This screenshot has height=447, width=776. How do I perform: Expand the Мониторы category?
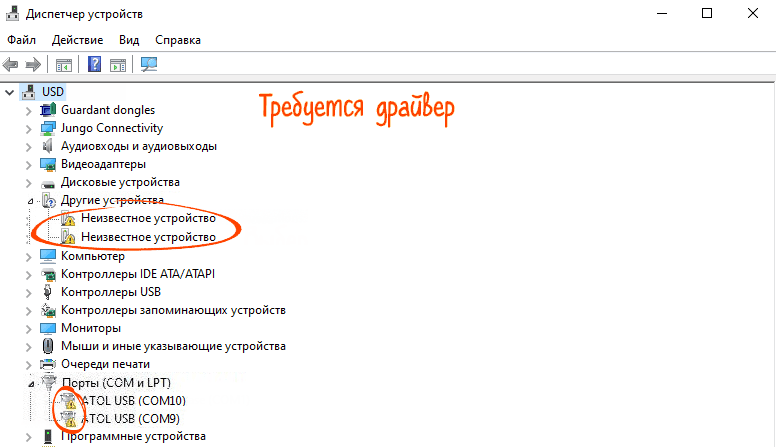28,329
